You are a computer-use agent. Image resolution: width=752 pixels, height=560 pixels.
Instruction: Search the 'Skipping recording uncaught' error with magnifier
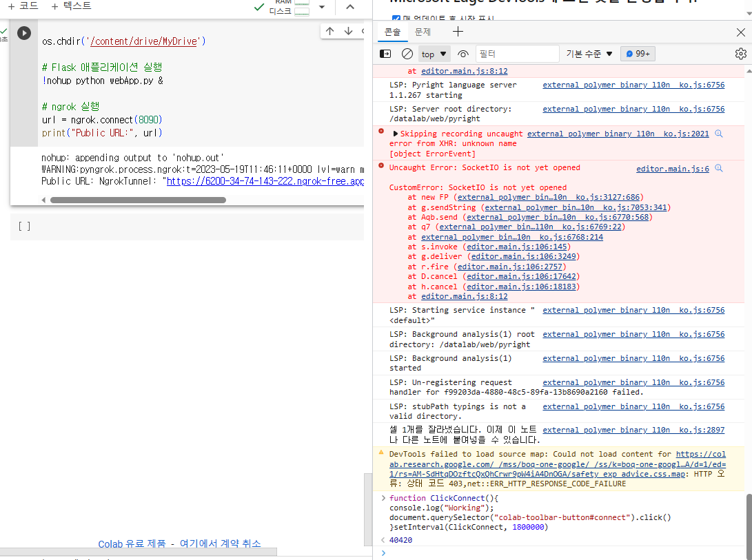click(718, 134)
